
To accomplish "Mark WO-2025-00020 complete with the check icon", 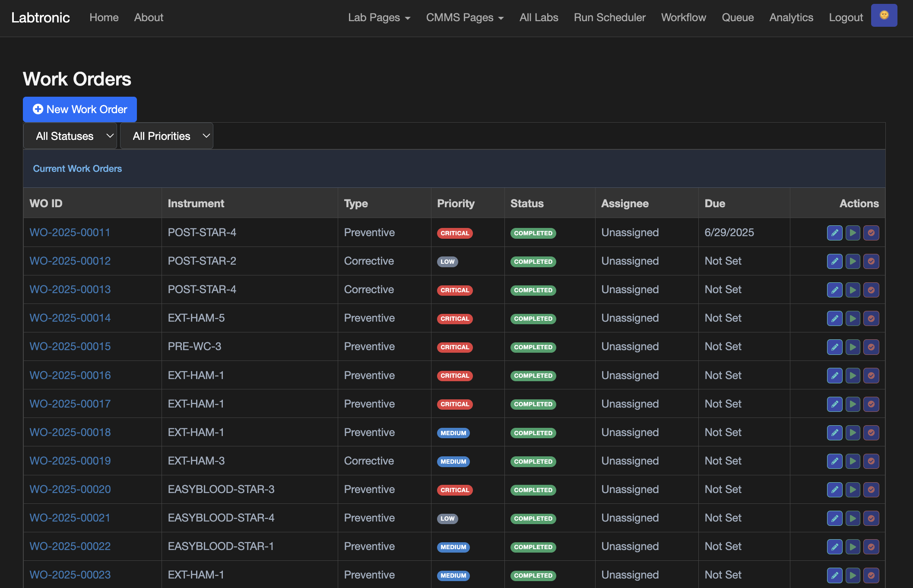I will [x=871, y=490].
